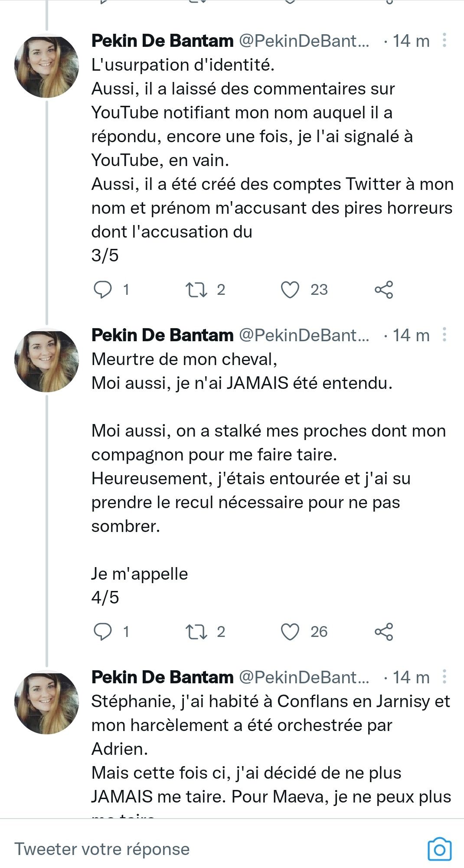The width and height of the screenshot is (464, 868).
Task: Share the 4/5 tweet
Action: (384, 632)
